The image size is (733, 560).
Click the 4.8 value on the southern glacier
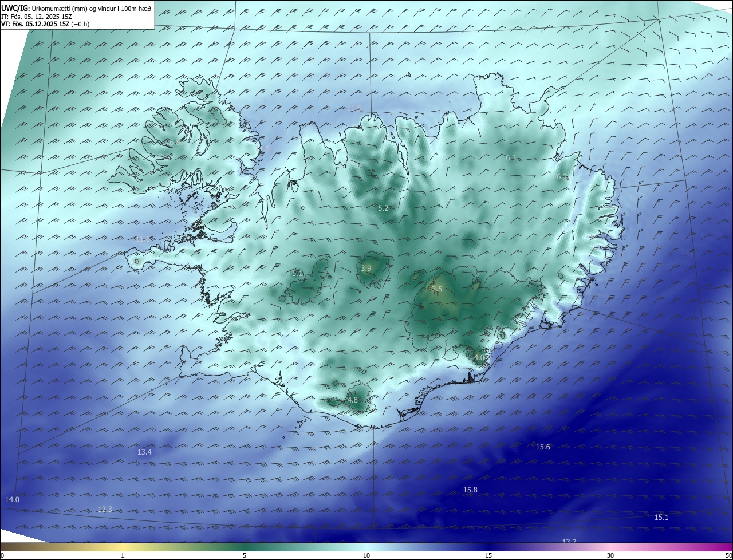[352, 400]
